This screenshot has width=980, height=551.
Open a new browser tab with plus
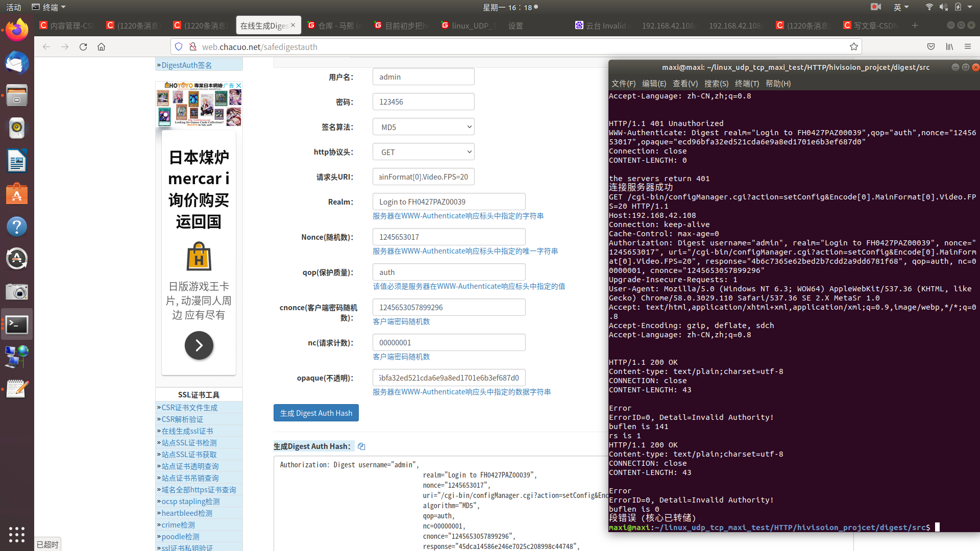tap(915, 26)
